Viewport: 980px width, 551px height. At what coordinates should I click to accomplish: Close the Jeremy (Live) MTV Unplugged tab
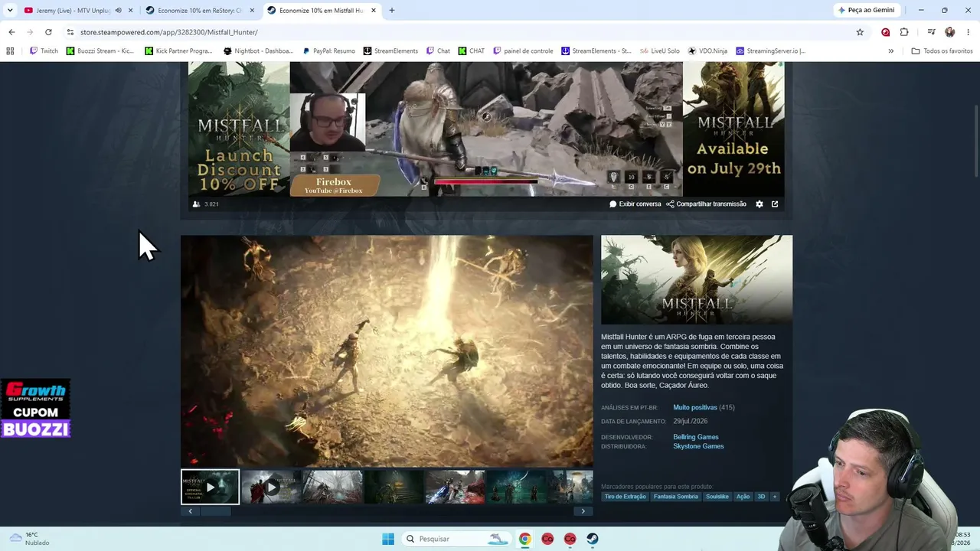coord(131,11)
